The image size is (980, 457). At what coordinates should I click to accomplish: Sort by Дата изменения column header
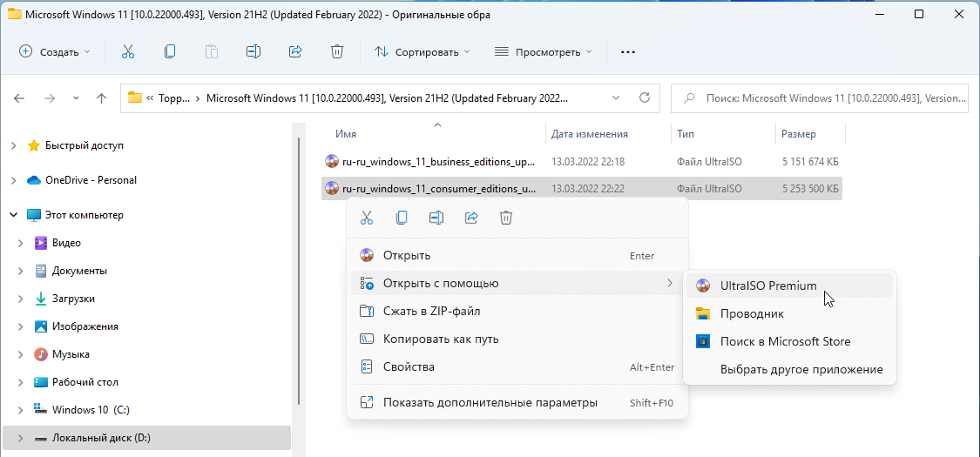click(590, 134)
